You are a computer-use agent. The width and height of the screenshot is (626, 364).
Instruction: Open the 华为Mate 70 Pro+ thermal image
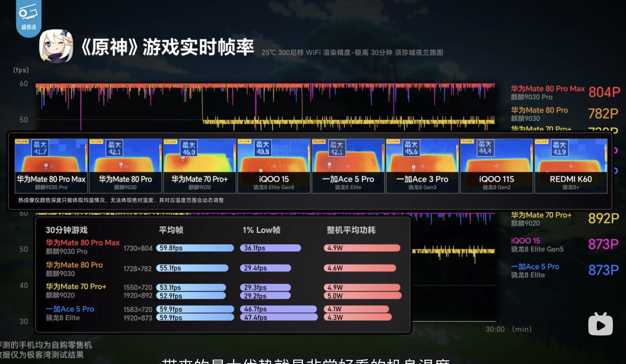click(200, 166)
